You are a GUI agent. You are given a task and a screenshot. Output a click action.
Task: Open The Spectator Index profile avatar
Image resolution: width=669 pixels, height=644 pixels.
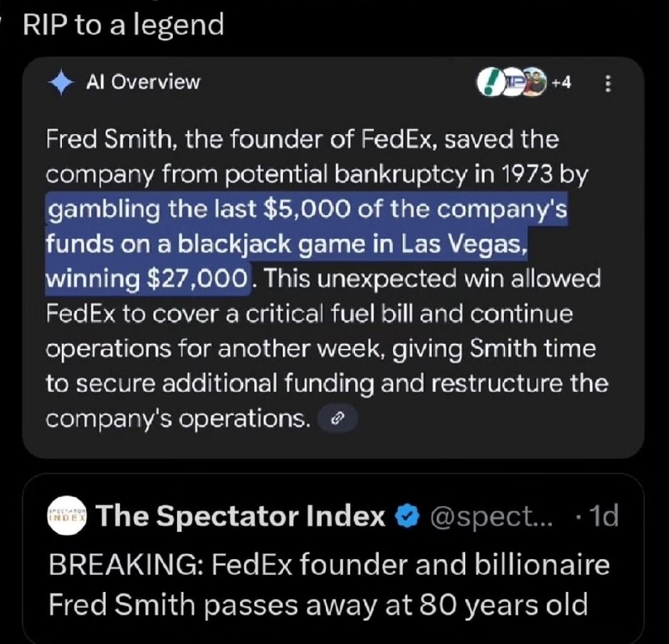[68, 517]
